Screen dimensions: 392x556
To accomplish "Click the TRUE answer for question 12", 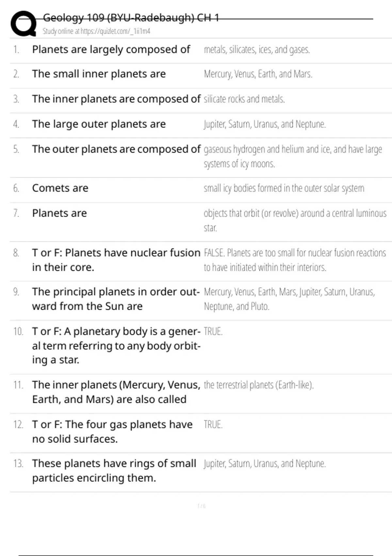I will (x=213, y=425).
